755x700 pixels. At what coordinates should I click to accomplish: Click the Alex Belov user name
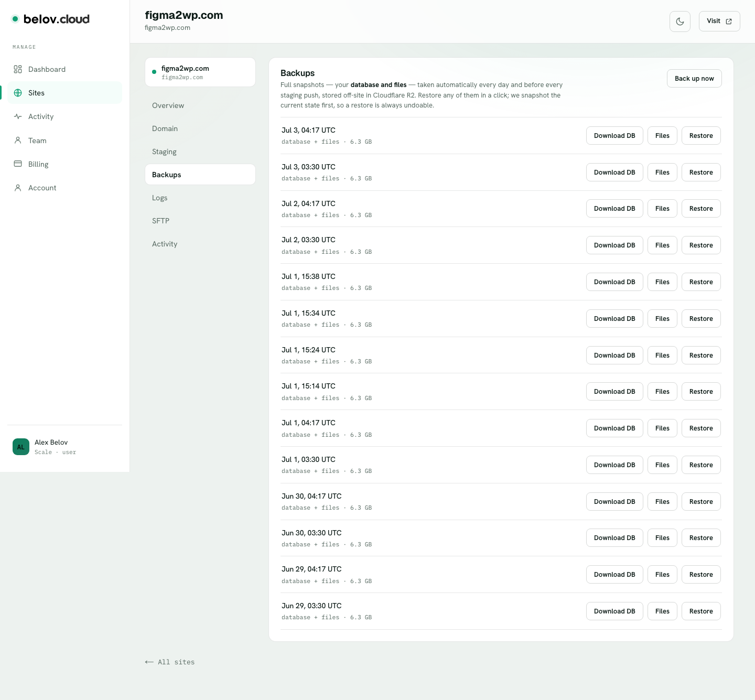(x=51, y=443)
